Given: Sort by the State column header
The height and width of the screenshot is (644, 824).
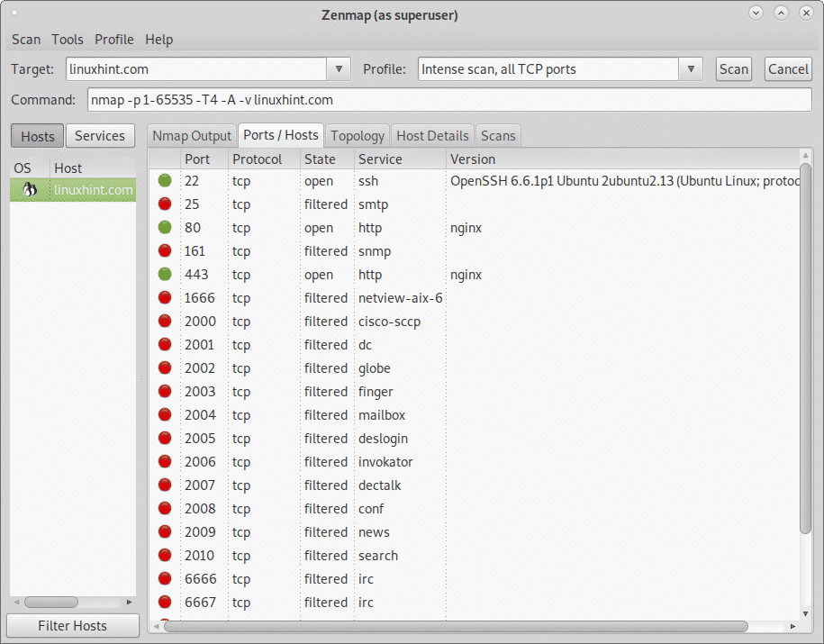Looking at the screenshot, I should [x=328, y=159].
